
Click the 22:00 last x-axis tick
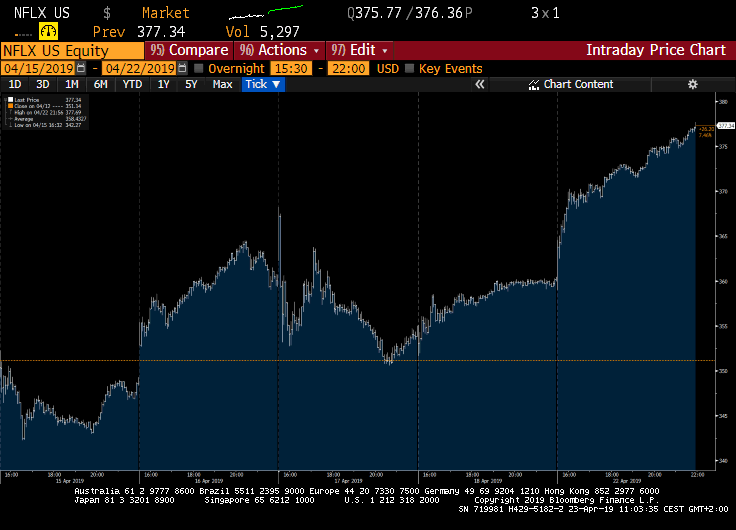click(698, 475)
